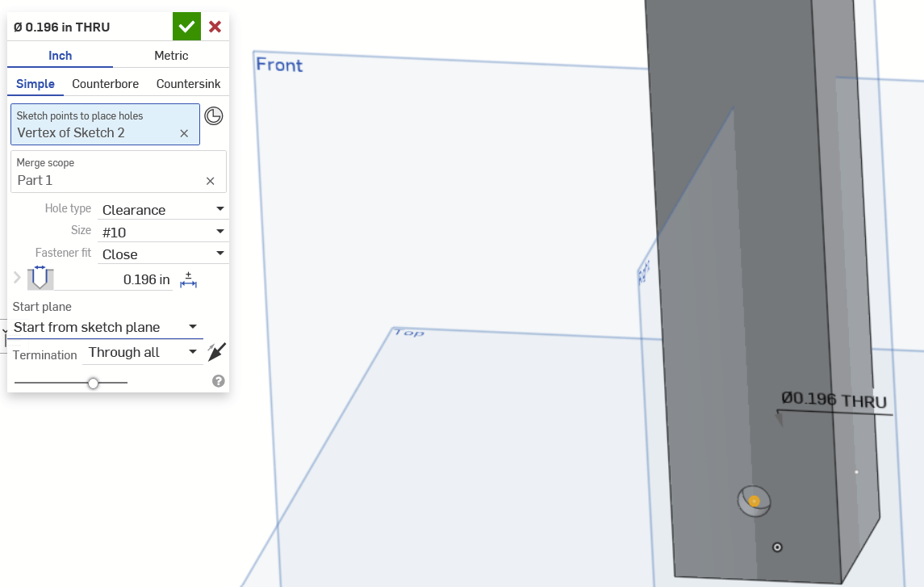Viewport: 924px width, 587px height.
Task: Click the Sketch points to place holes field
Action: 106,124
